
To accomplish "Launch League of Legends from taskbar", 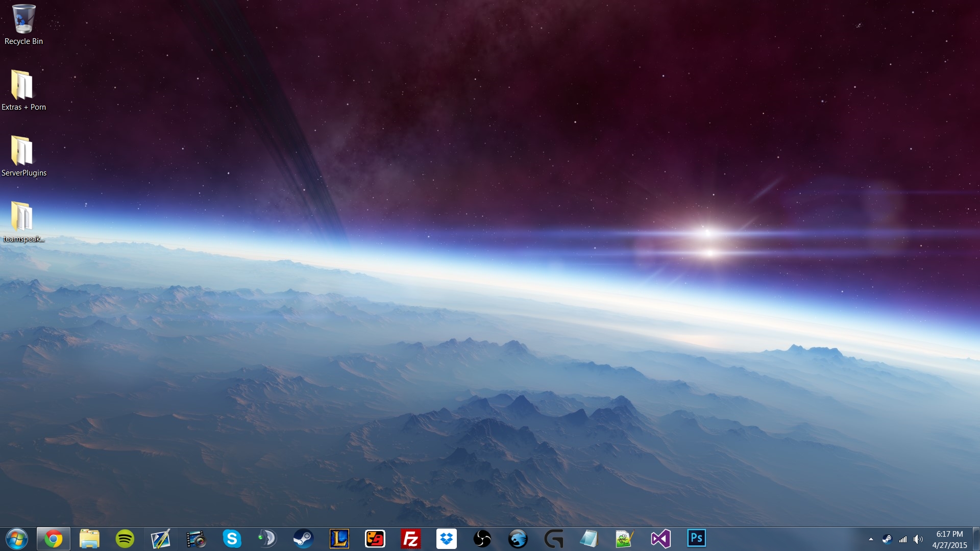I will (339, 539).
